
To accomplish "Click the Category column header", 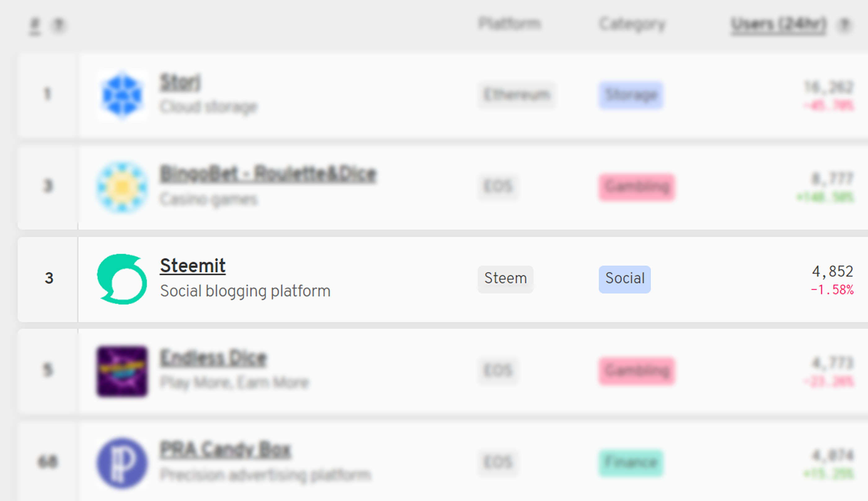I will click(632, 25).
